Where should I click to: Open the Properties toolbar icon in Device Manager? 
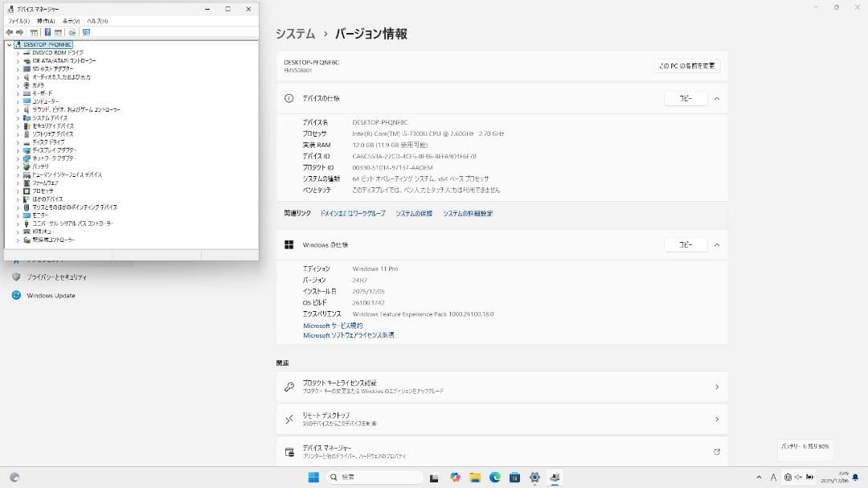56,33
